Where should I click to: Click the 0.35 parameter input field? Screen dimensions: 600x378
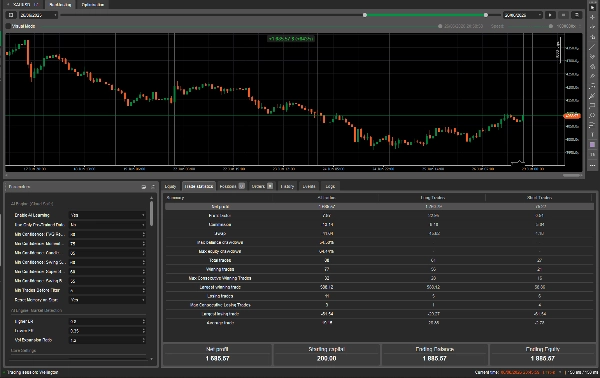(x=108, y=331)
